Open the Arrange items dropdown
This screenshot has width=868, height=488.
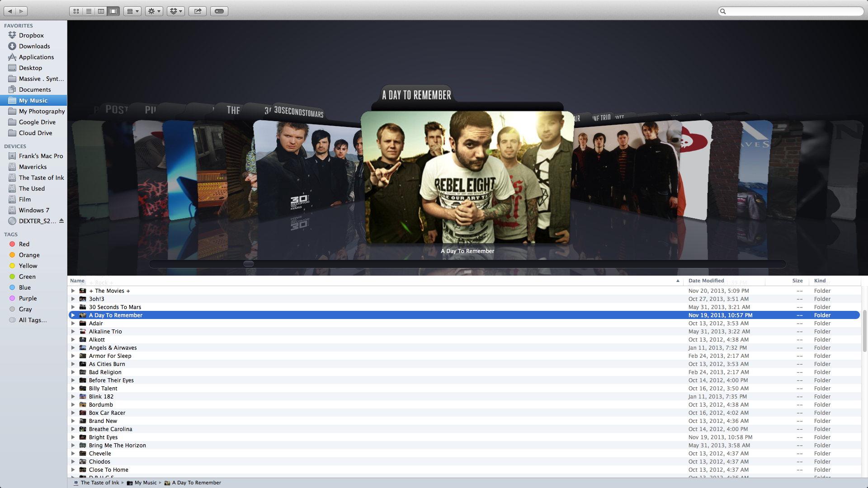click(132, 11)
